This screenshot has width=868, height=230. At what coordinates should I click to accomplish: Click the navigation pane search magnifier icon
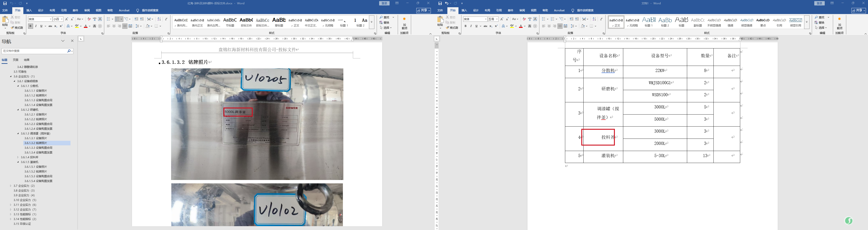click(x=69, y=51)
